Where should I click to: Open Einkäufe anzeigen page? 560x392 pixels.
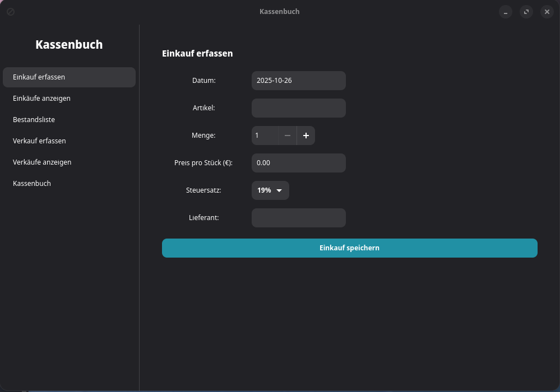[69, 99]
